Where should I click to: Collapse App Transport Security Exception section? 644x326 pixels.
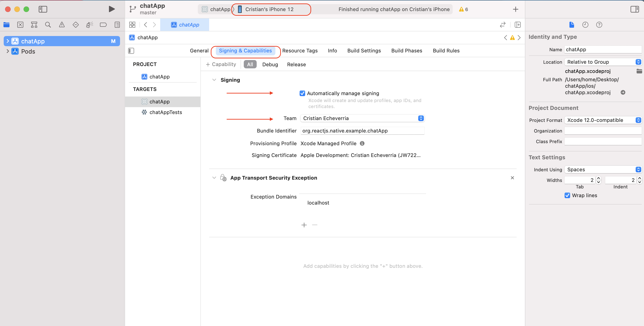click(214, 178)
